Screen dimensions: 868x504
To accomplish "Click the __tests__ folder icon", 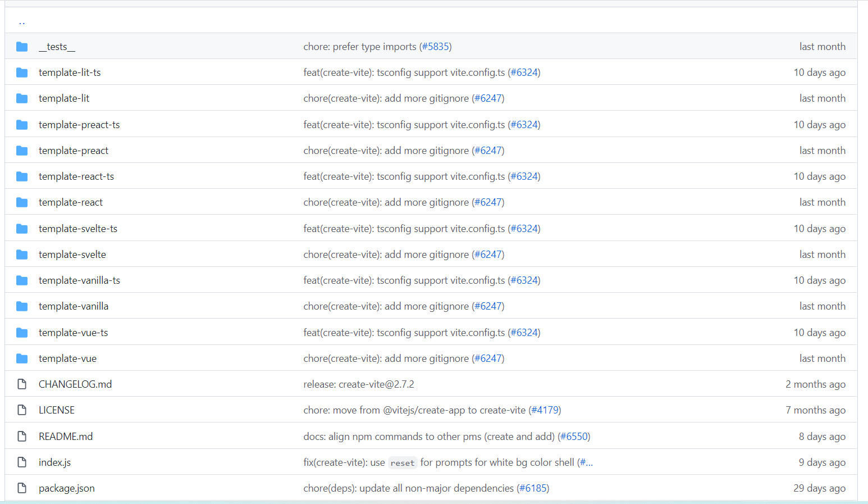I will [x=22, y=47].
